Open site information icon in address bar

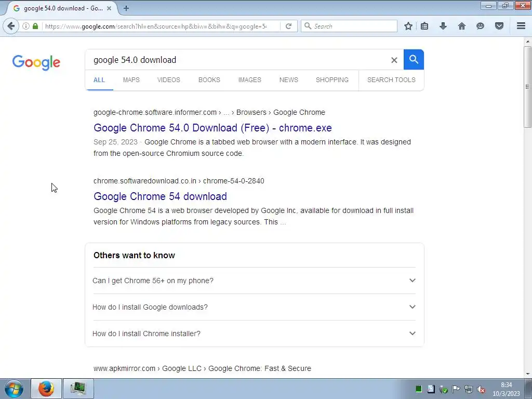[26, 26]
